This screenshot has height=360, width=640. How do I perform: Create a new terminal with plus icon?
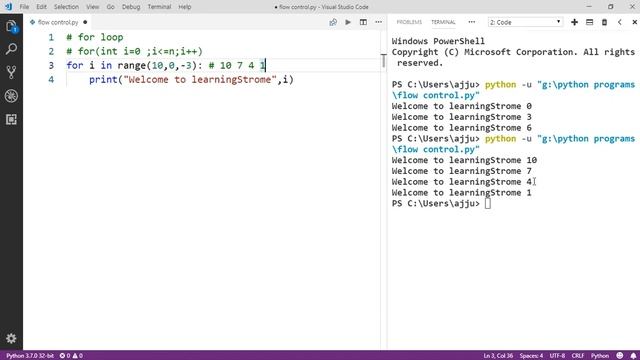(x=574, y=22)
